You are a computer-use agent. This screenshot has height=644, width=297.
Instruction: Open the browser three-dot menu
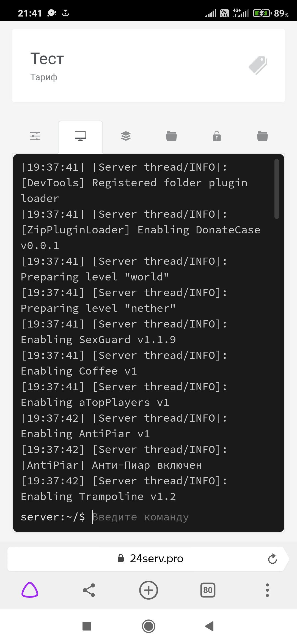coord(267,590)
